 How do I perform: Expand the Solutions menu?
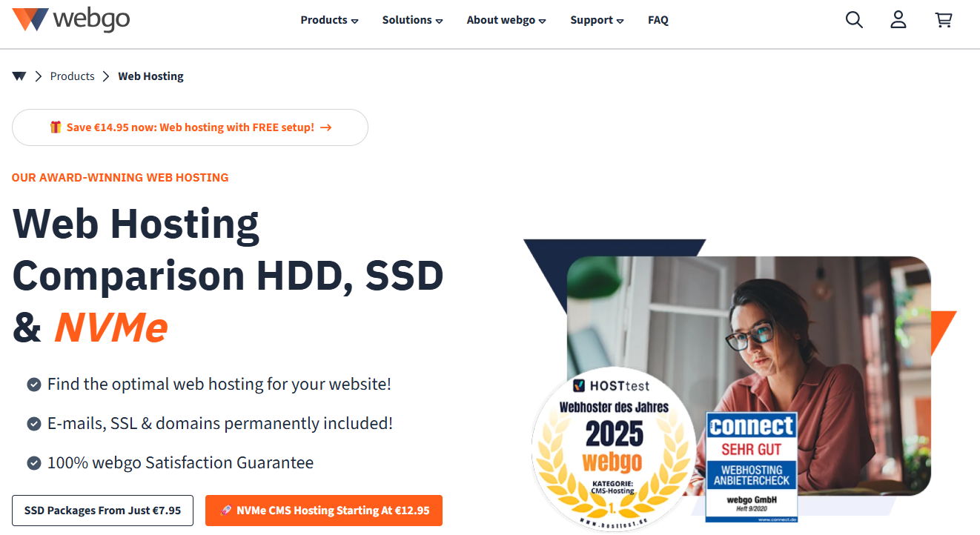(x=412, y=20)
